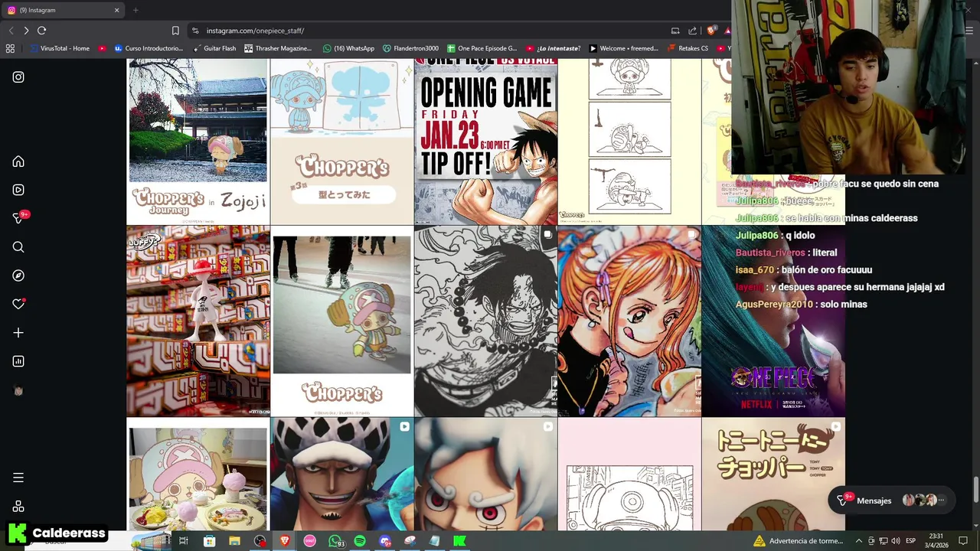Open Spotify from the taskbar
The width and height of the screenshot is (980, 551).
[x=360, y=541]
